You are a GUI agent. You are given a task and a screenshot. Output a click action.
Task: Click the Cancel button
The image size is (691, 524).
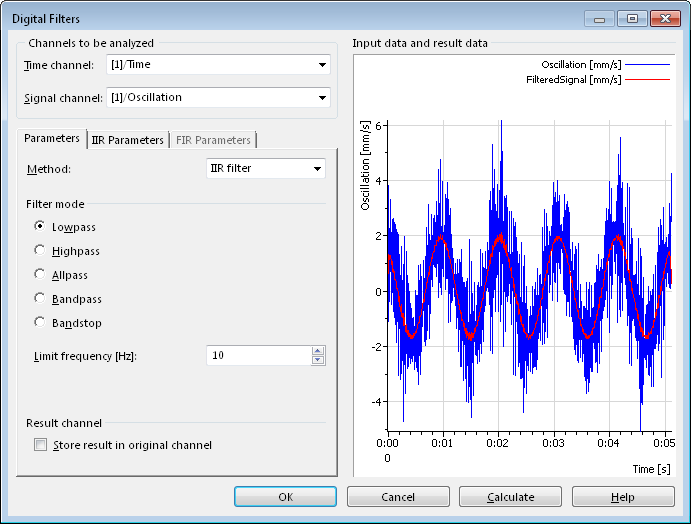(398, 497)
